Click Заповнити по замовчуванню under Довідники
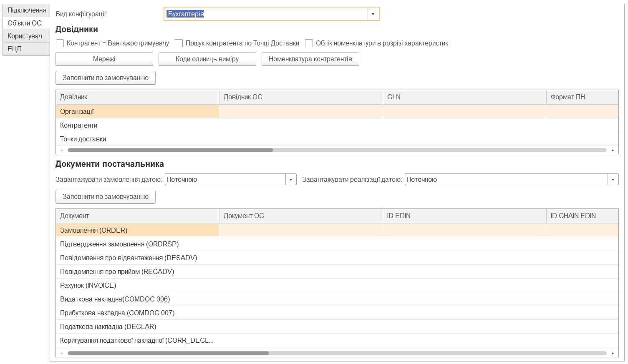This screenshot has width=628, height=364. [x=106, y=78]
